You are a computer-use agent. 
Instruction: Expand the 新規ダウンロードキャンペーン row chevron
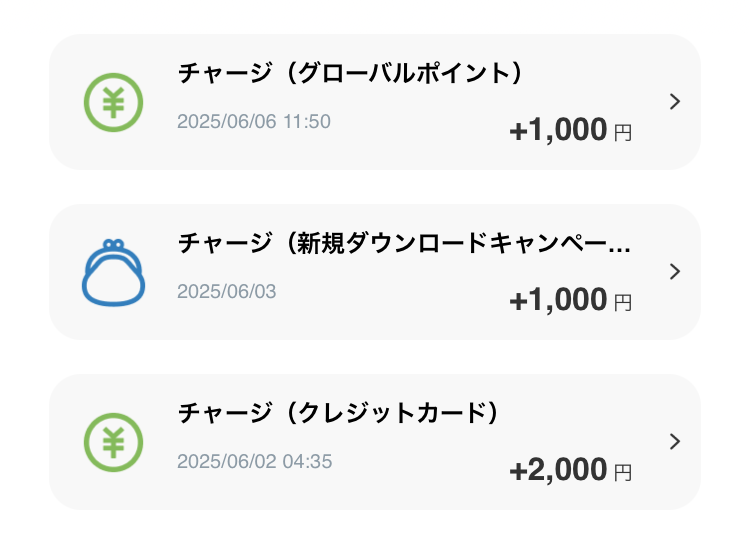pos(675,271)
